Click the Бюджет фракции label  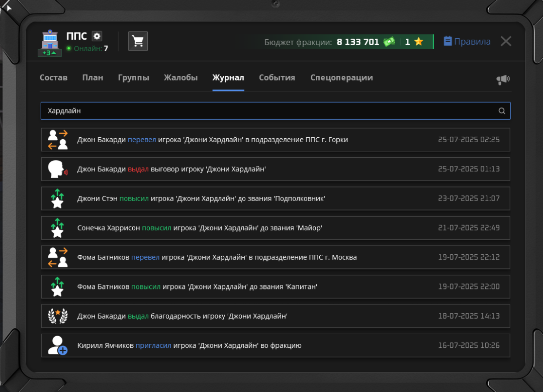(x=298, y=42)
